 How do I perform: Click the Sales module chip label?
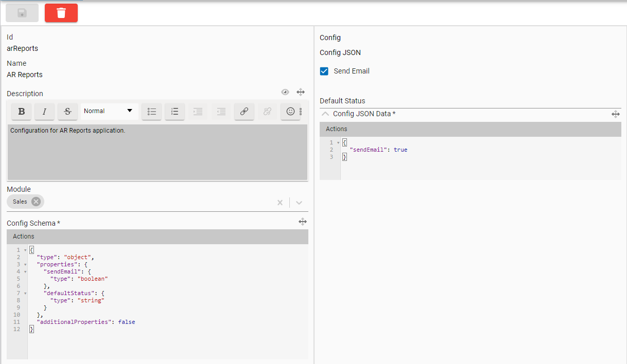tap(20, 202)
